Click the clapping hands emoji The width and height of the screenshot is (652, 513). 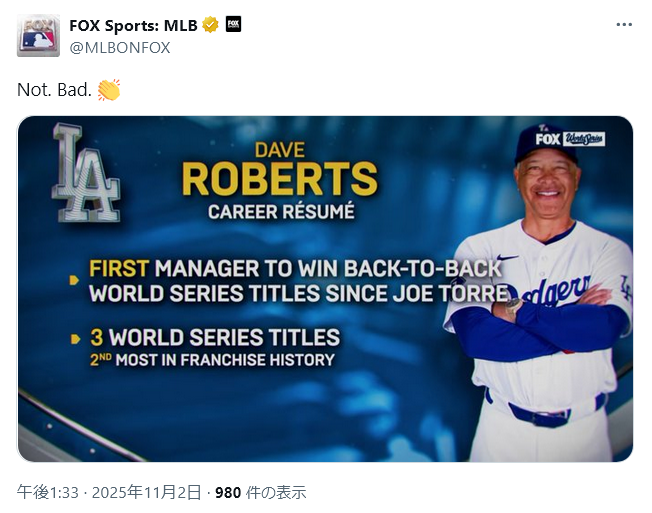click(108, 90)
